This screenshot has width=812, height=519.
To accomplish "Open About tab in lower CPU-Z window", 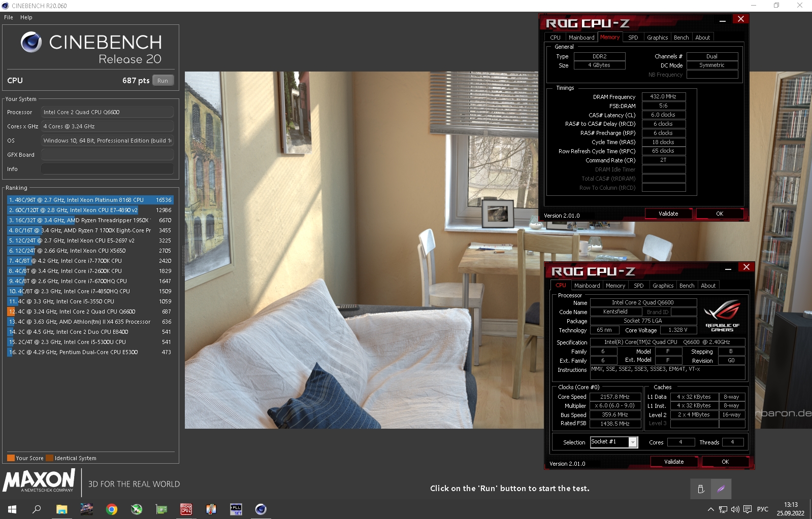I will point(708,286).
